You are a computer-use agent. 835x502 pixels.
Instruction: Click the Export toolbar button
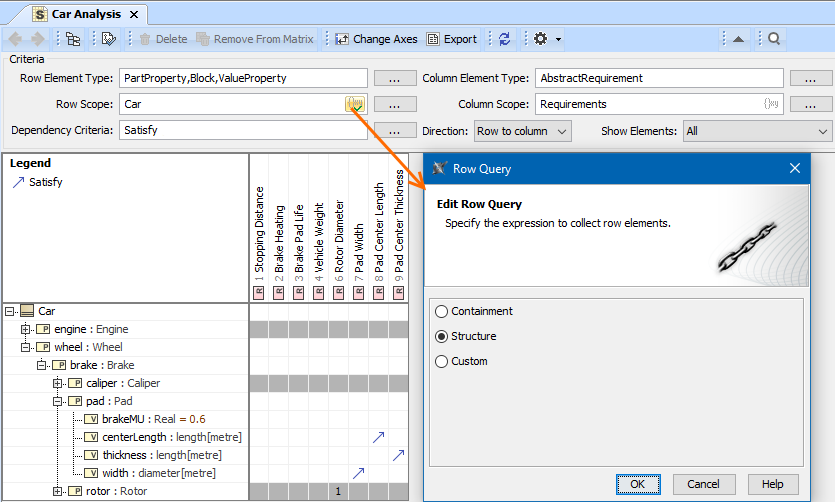pyautogui.click(x=452, y=39)
